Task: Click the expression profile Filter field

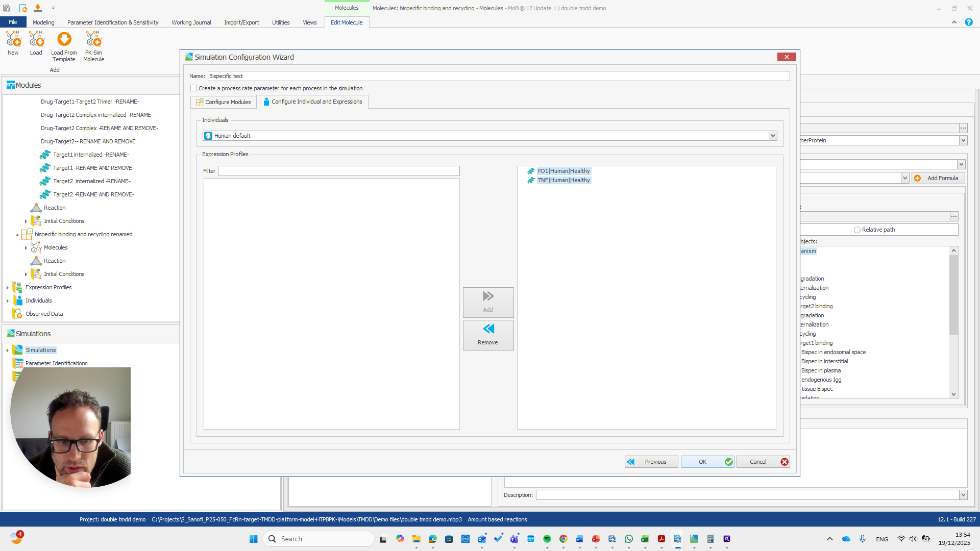Action: click(x=338, y=171)
